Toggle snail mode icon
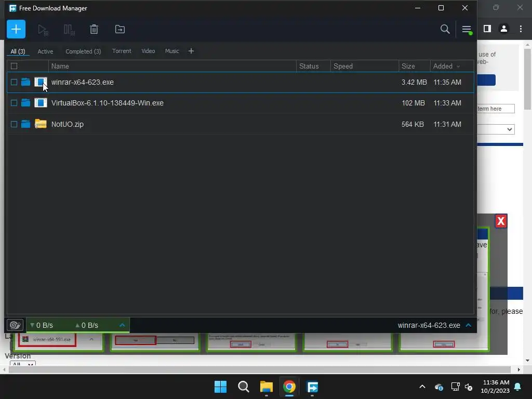Screen dimensions: 532x399 [x=15, y=325]
